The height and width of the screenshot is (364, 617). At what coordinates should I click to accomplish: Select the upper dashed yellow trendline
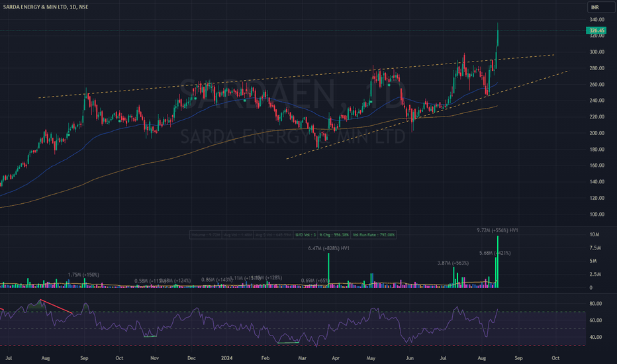click(297, 76)
